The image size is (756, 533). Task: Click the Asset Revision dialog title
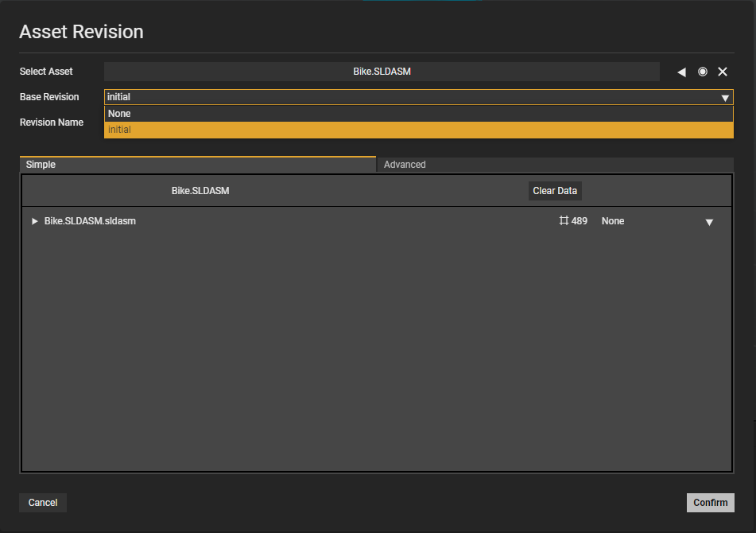pos(81,32)
